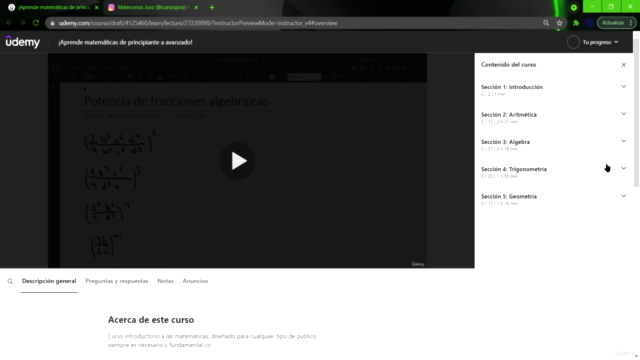
Task: Open the Tu progreso dropdown
Action: coord(600,42)
